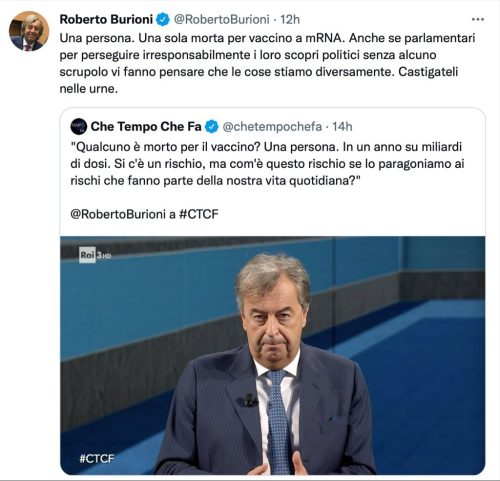Viewport: 500px width, 481px height.
Task: Open the embedded TV studio image
Action: tap(273, 355)
